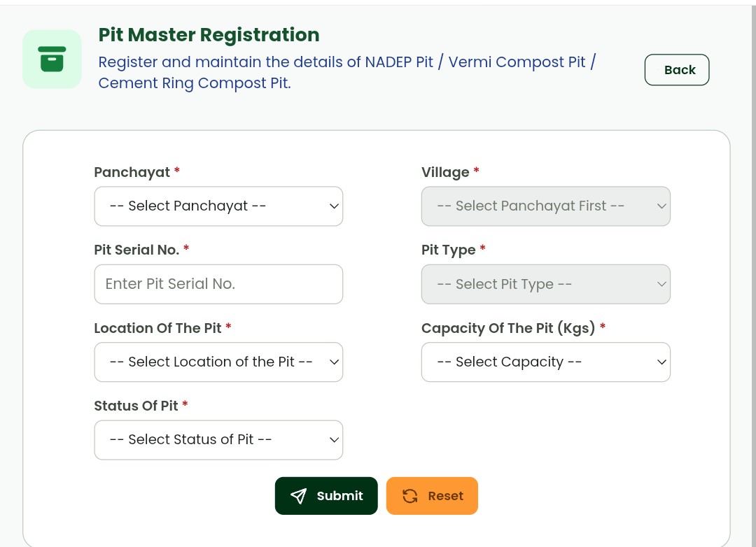Expand the Select Status of Pit dropdown
This screenshot has height=547, width=756.
coord(218,440)
